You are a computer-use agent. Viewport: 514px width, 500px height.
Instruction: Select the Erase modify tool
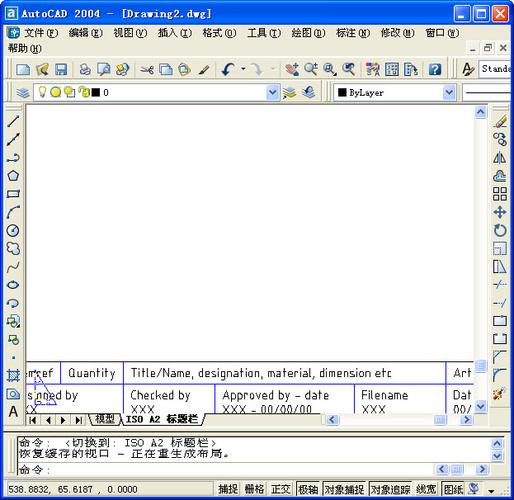(500, 121)
